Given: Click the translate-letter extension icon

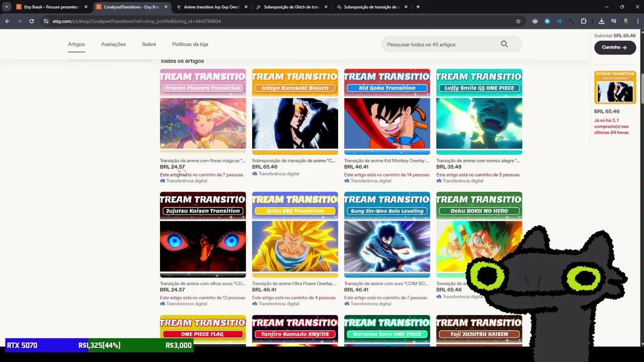Looking at the screenshot, I should (571, 21).
